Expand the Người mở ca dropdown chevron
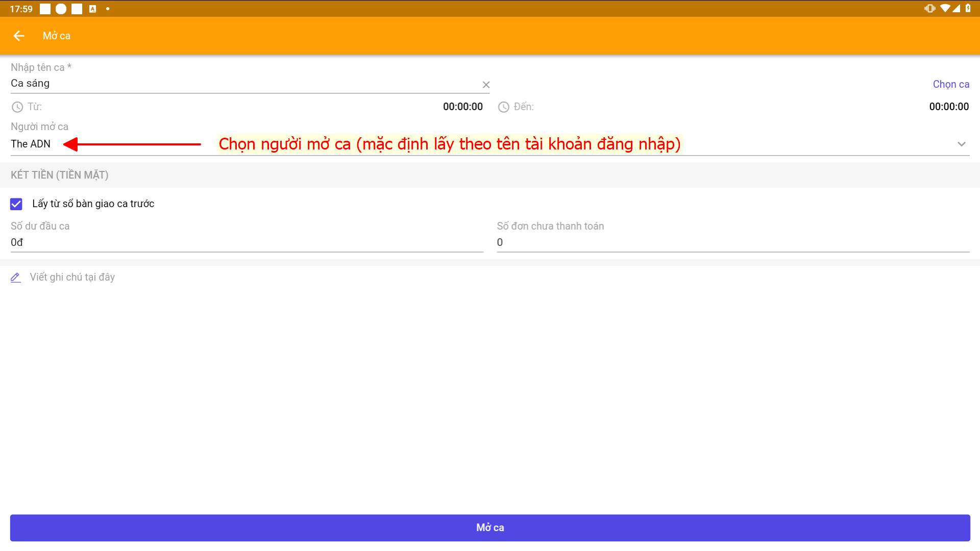The height and width of the screenshot is (551, 980). (961, 144)
